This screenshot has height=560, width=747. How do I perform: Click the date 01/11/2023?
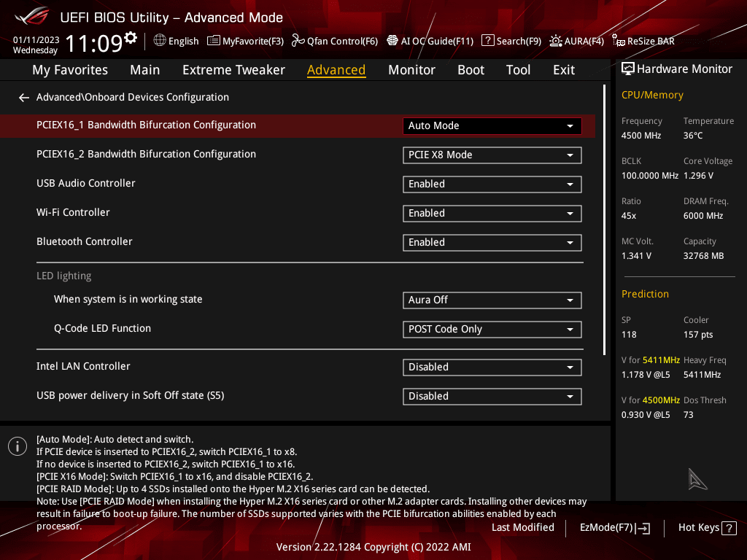point(36,40)
